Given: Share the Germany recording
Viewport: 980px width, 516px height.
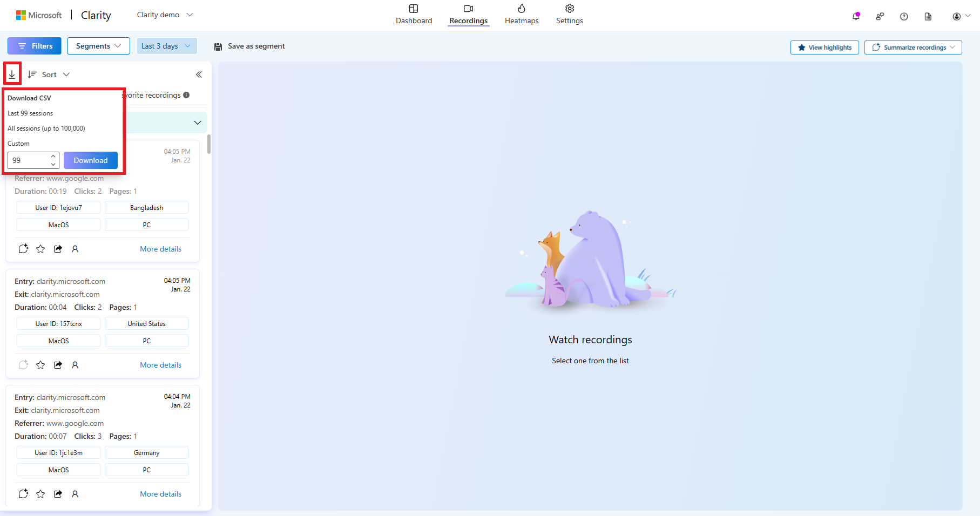Looking at the screenshot, I should click(58, 494).
